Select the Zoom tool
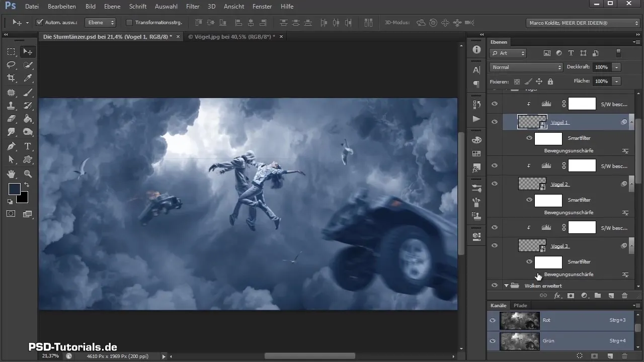The image size is (644, 362). 28,174
